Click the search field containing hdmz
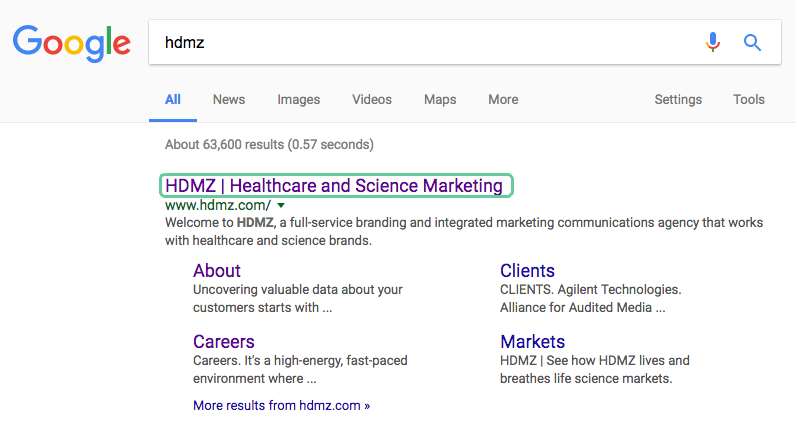The height and width of the screenshot is (427, 797). click(465, 42)
